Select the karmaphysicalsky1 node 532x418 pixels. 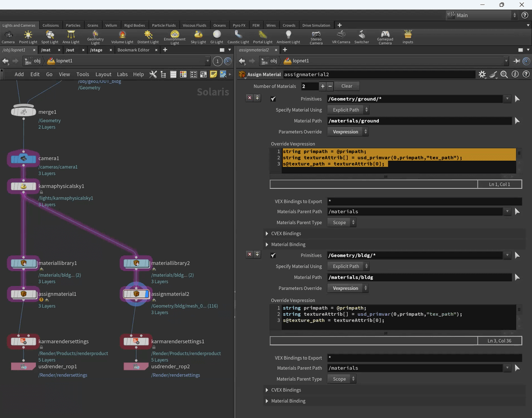click(x=24, y=187)
